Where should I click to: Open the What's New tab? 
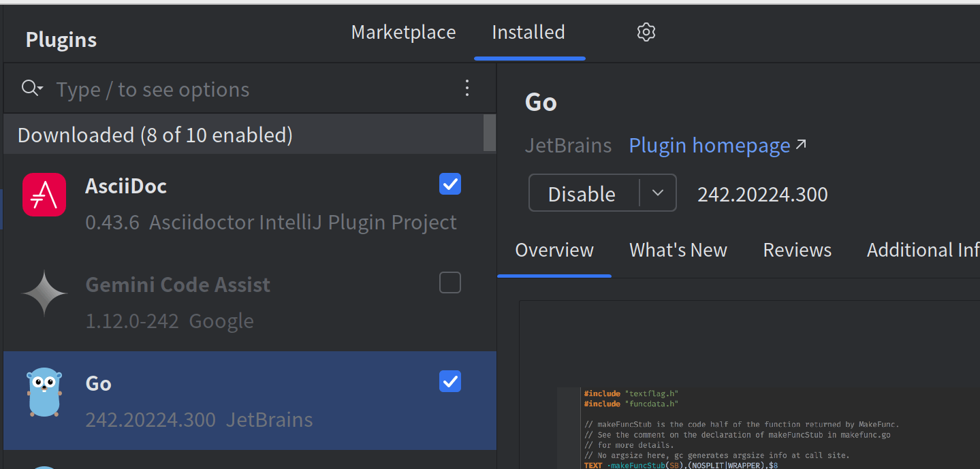[678, 250]
